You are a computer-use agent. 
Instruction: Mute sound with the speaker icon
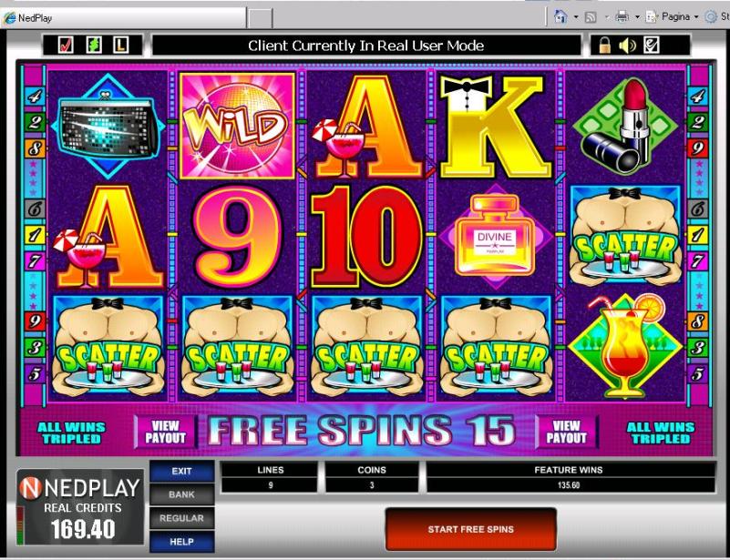coord(627,46)
